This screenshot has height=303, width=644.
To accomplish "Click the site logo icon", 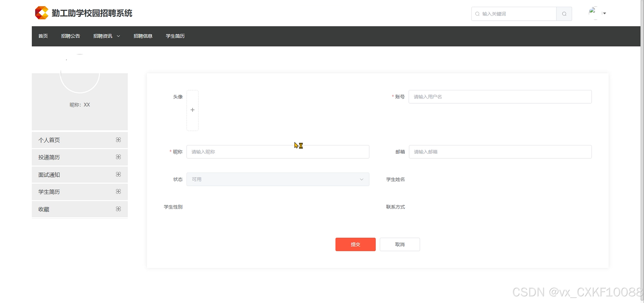I will (x=42, y=13).
